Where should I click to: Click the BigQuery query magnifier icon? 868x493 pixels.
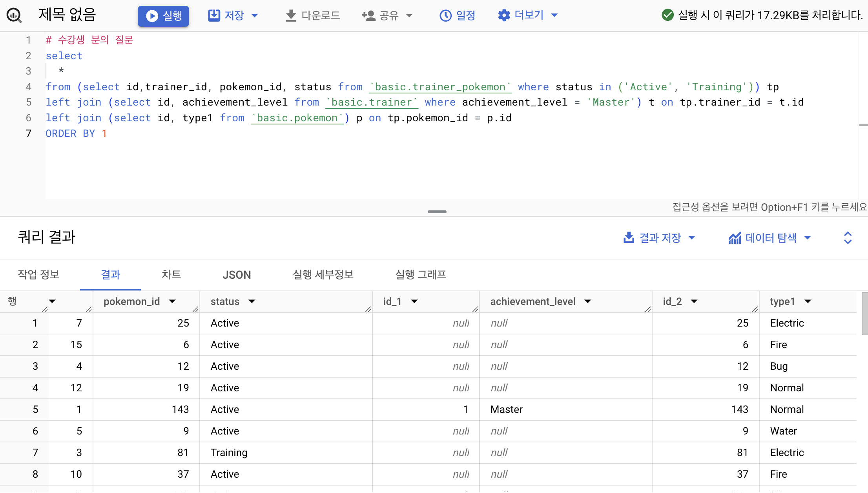(x=14, y=15)
